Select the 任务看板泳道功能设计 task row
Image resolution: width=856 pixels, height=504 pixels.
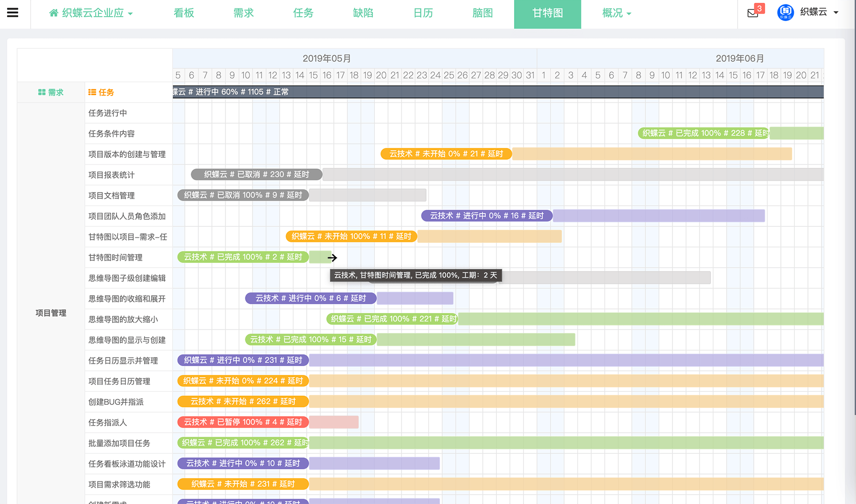[128, 464]
